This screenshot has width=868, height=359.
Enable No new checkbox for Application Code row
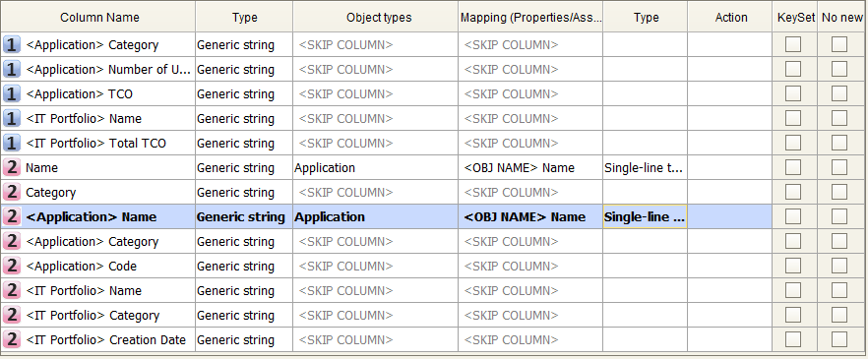click(839, 267)
